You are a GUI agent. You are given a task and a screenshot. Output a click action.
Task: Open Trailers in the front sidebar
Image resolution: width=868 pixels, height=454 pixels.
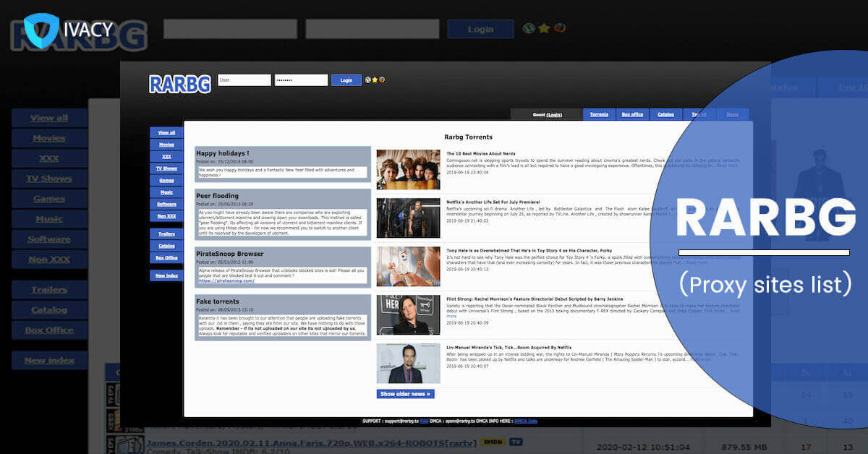coord(166,234)
